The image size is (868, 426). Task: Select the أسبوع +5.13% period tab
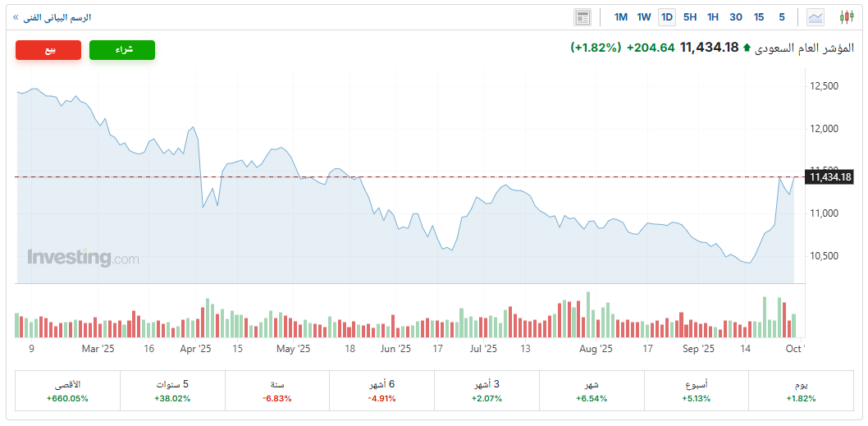pyautogui.click(x=696, y=391)
